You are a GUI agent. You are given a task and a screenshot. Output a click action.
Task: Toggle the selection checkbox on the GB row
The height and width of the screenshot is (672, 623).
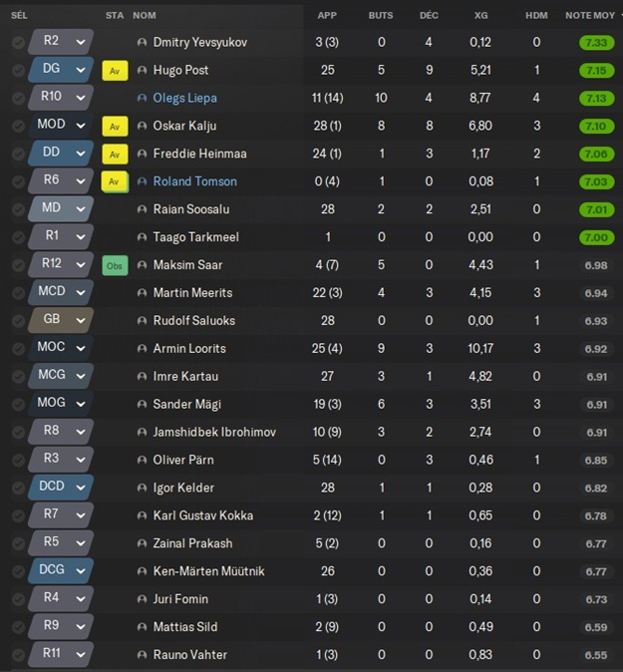pyautogui.click(x=18, y=321)
